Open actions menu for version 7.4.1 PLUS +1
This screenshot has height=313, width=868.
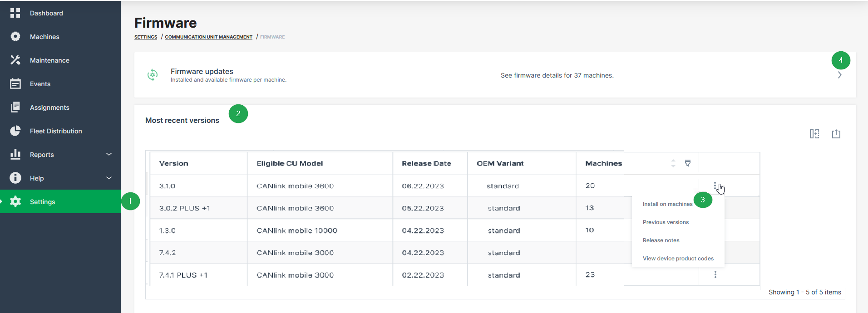click(715, 275)
